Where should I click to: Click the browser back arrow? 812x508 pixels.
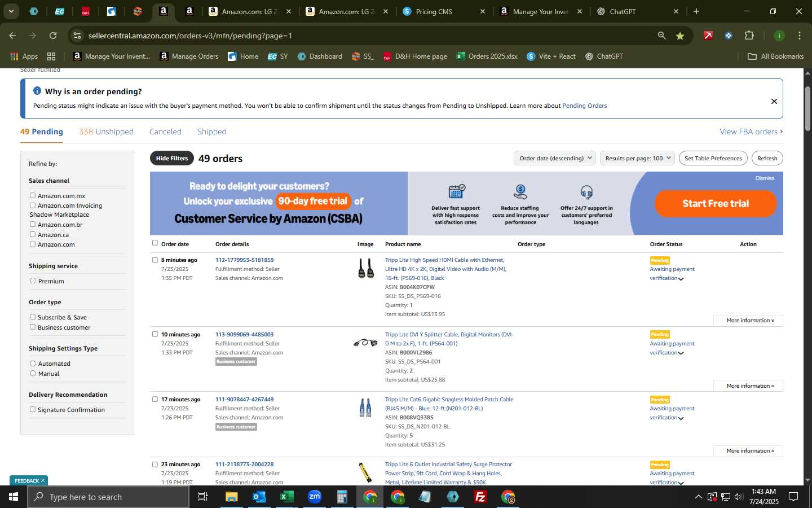(12, 36)
